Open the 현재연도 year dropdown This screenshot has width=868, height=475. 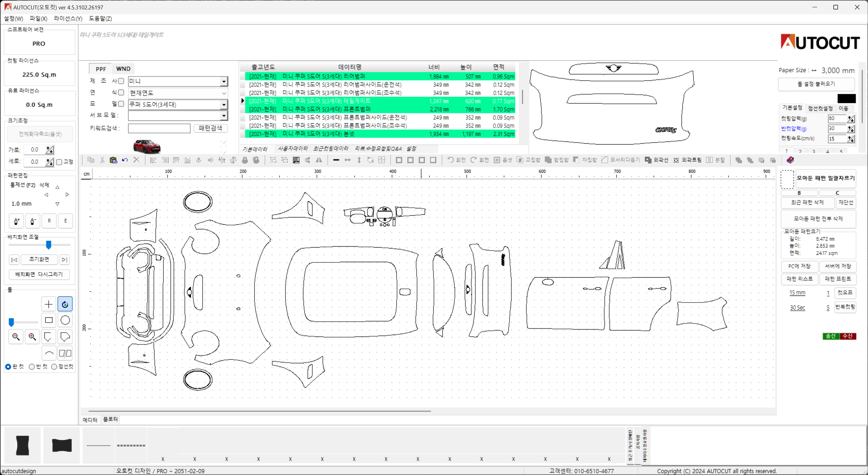click(178, 93)
